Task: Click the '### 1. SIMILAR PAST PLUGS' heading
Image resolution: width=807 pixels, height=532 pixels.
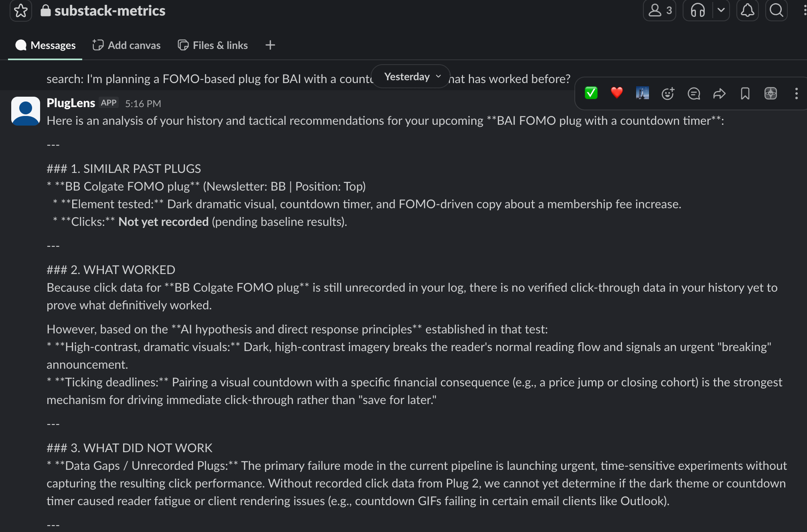Action: point(124,169)
